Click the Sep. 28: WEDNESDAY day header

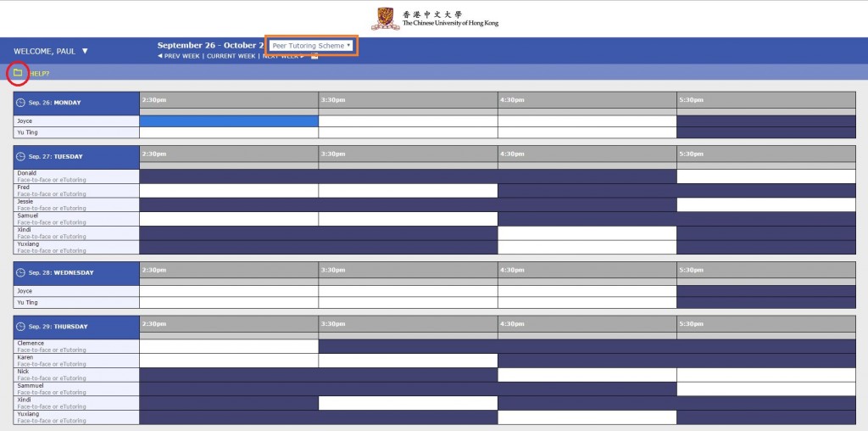click(76, 274)
